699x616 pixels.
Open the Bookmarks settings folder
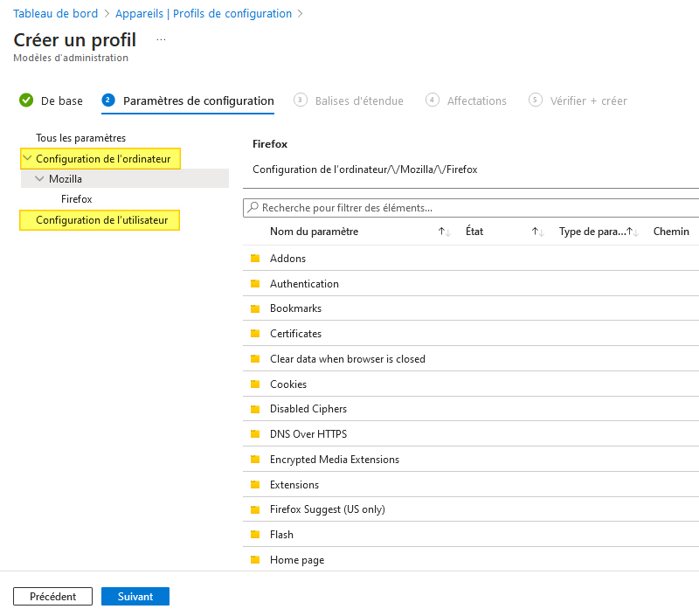254,308
